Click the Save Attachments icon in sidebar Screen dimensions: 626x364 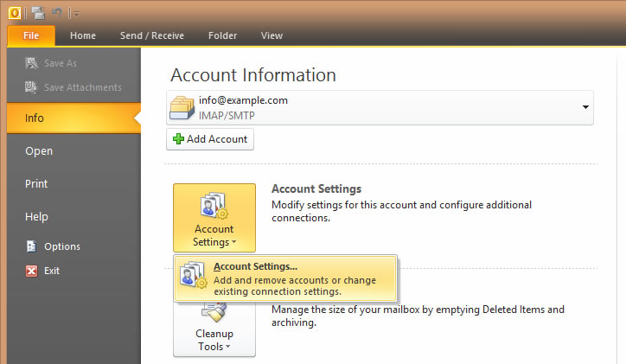click(x=31, y=87)
